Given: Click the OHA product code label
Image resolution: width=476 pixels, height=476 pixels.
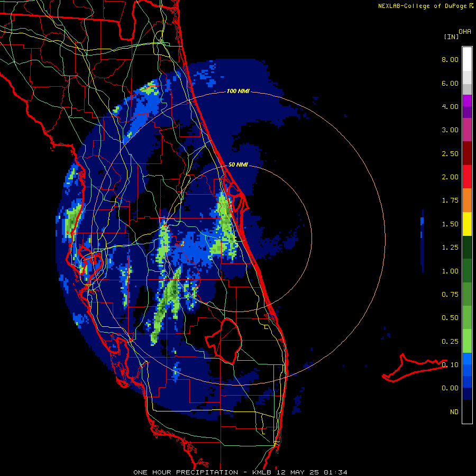Looking at the screenshot, I should (x=465, y=32).
